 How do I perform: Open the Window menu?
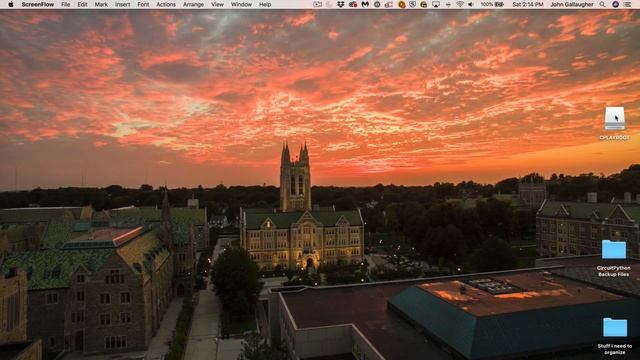(241, 4)
